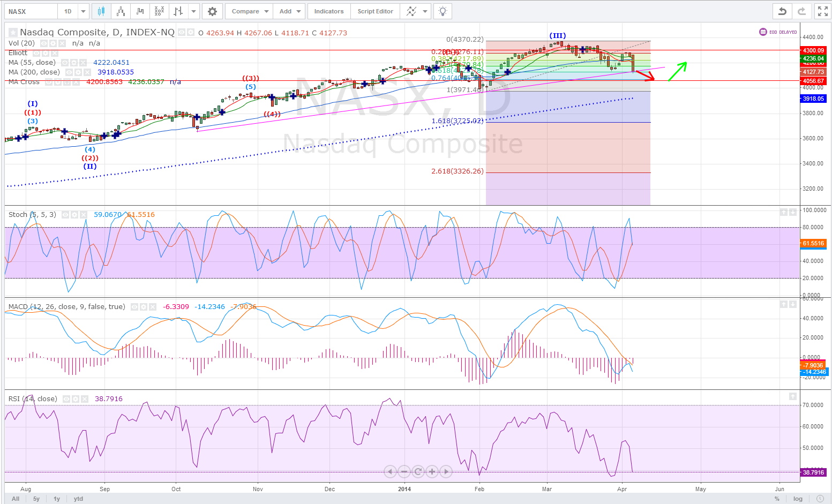The height and width of the screenshot is (504, 832).
Task: Choose the step line chart style icon
Action: [140, 11]
